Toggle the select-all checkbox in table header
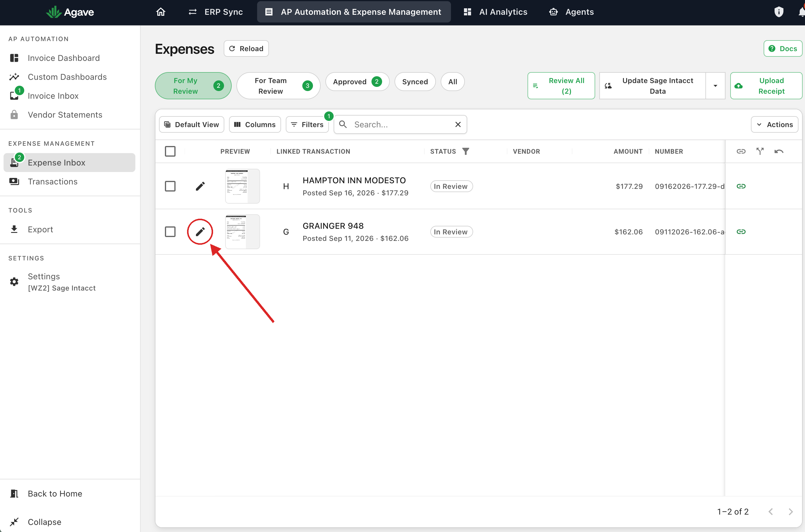Viewport: 805px width, 532px height. 170,151
